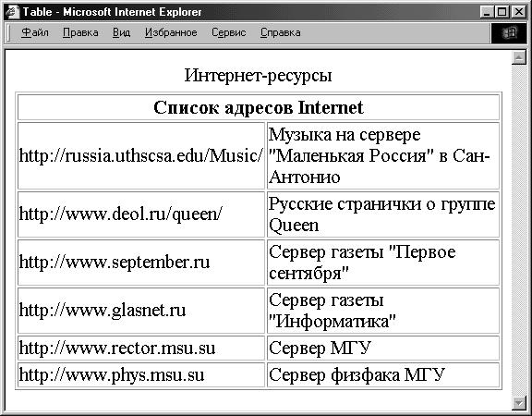Viewport: 532px width, 416px height.
Task: Click the Internet Explorer page icon in title bar
Action: pos(13,12)
